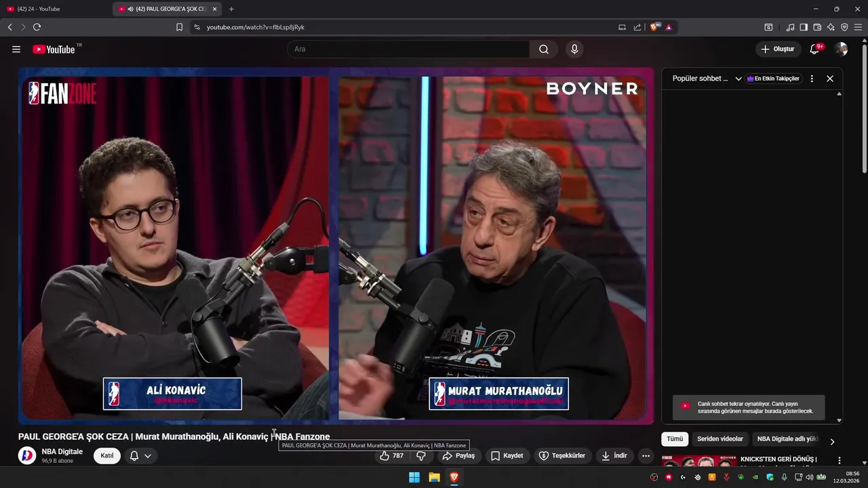
Task: Click the page vertical scrollbar
Action: click(864, 108)
